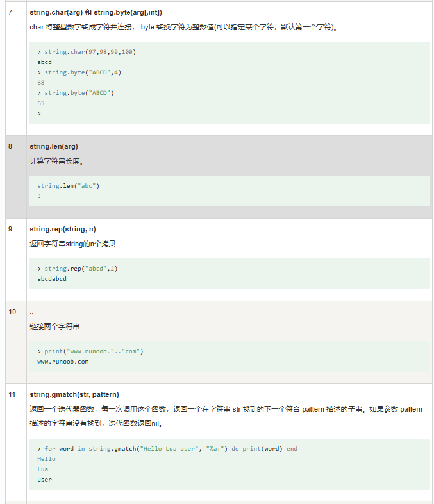Click the string.gmatch(str, pattern) heading
Screen dimensions: 434x504
point(74,395)
